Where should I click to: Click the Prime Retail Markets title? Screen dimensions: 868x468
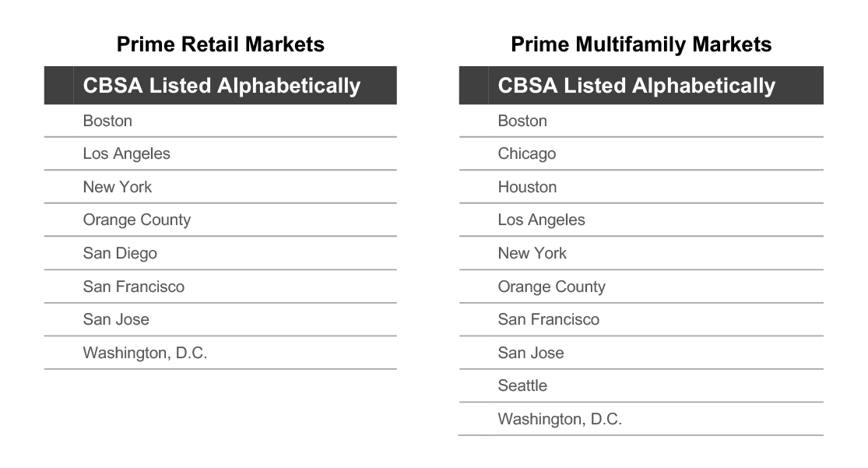pyautogui.click(x=220, y=44)
